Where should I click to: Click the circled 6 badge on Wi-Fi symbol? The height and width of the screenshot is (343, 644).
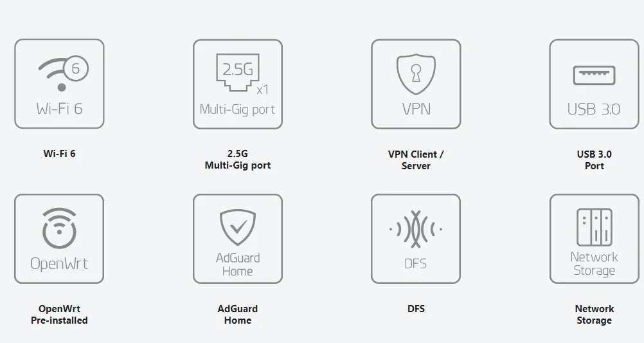tap(76, 68)
